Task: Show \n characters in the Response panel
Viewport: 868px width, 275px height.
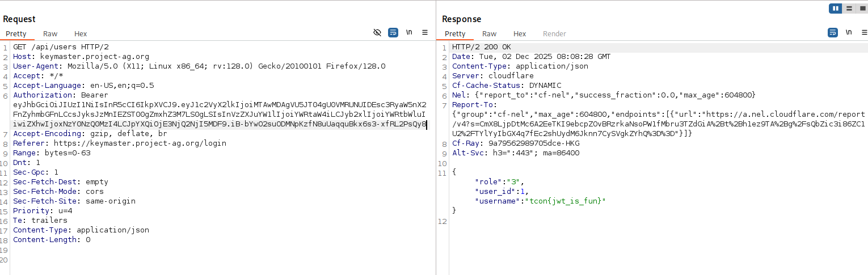Action: [x=849, y=33]
